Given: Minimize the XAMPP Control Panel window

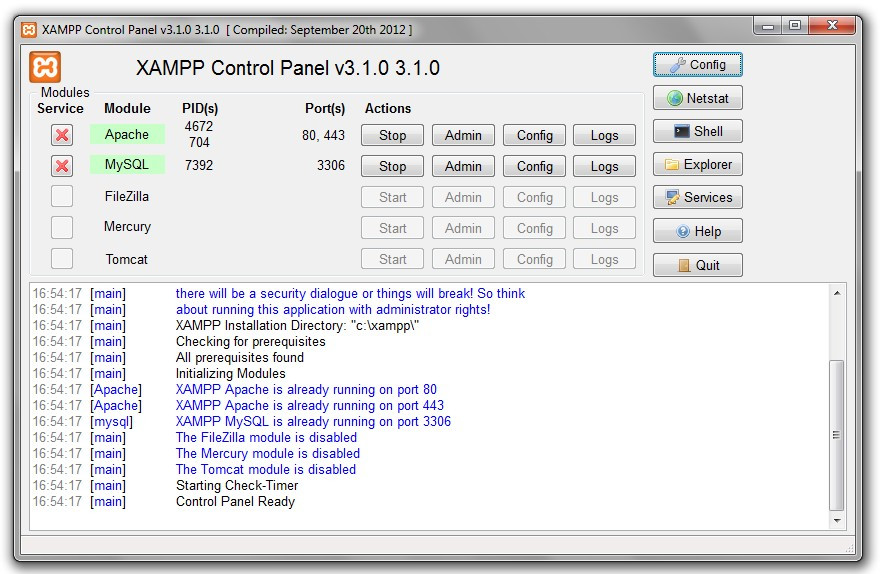Looking at the screenshot, I should click(767, 26).
